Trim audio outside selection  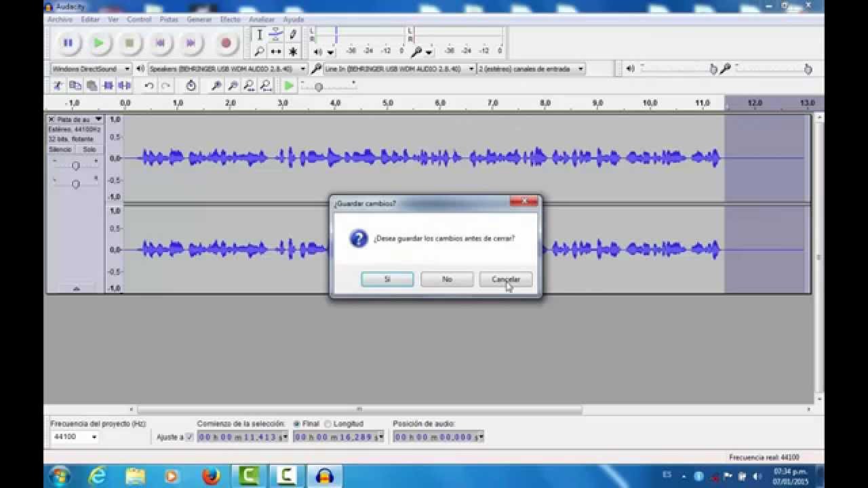tap(108, 85)
